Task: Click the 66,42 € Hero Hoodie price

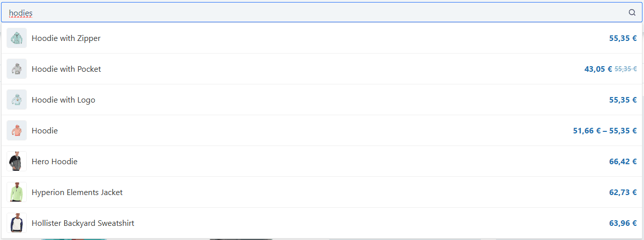Action: tap(623, 162)
